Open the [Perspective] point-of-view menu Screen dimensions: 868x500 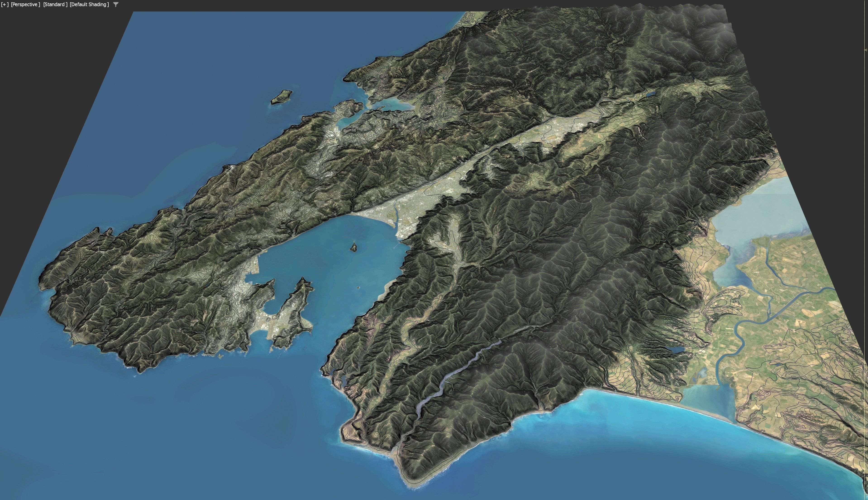[25, 5]
